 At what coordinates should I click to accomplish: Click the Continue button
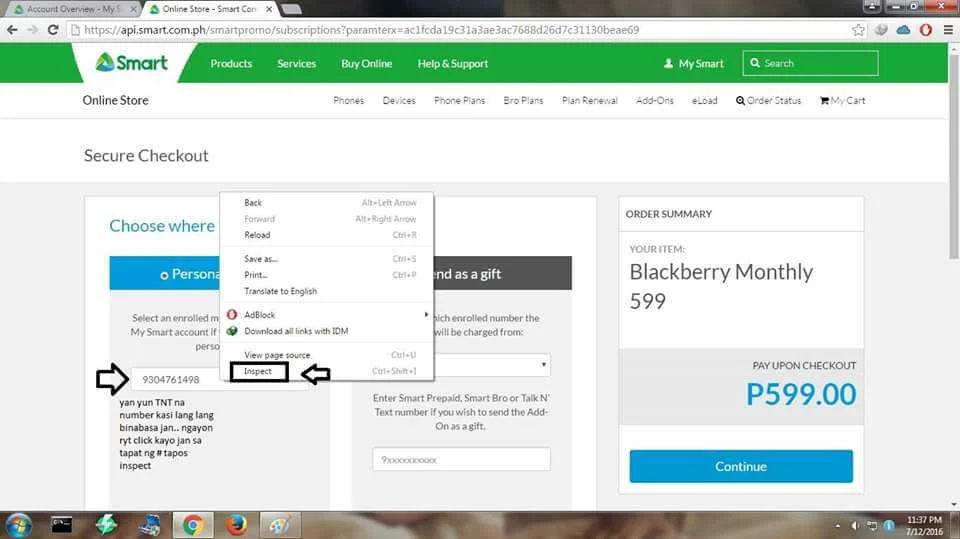pos(741,467)
